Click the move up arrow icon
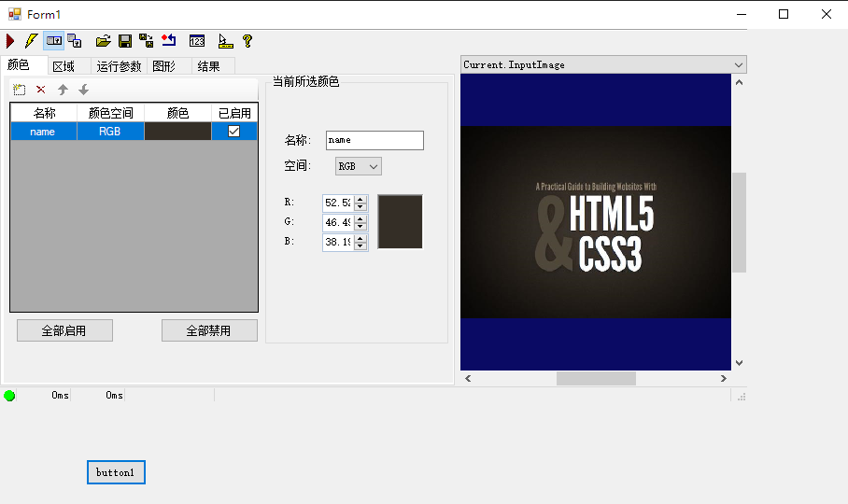The height and width of the screenshot is (504, 848). (63, 90)
